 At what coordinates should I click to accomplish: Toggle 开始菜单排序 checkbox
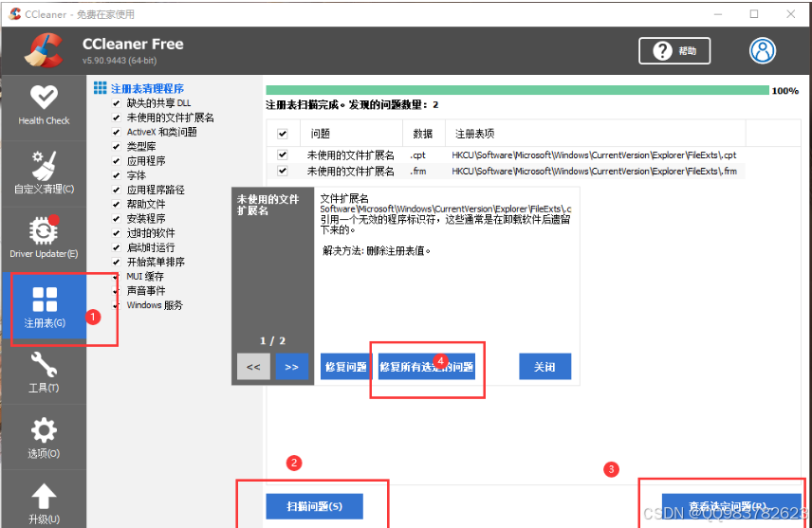(x=116, y=262)
